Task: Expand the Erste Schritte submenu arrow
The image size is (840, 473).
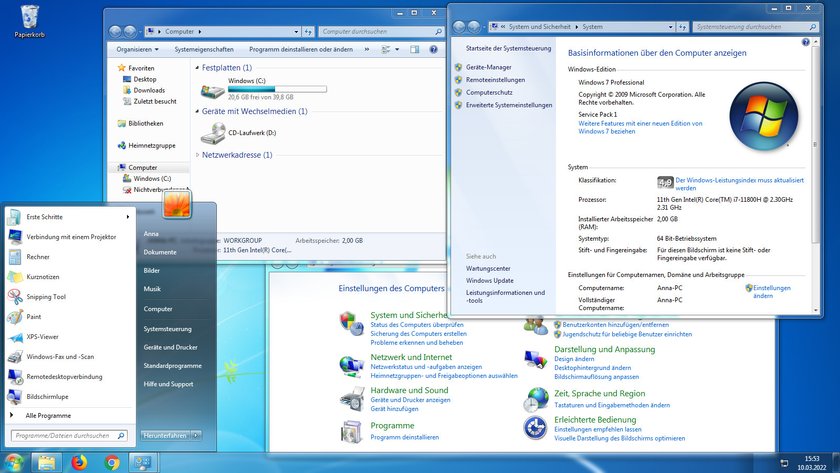Action: coord(128,217)
